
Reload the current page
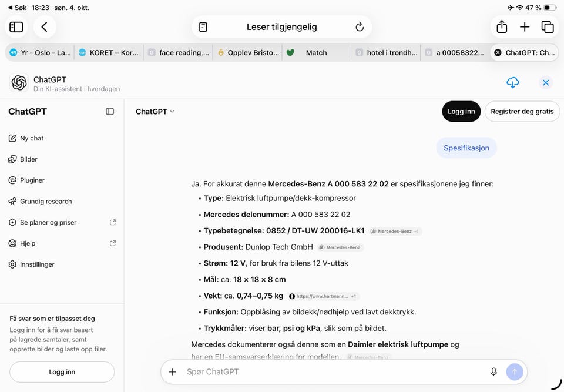pyautogui.click(x=360, y=27)
